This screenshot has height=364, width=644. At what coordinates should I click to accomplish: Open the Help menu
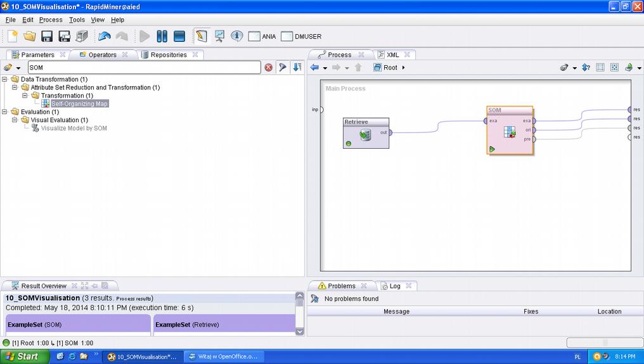(x=117, y=20)
